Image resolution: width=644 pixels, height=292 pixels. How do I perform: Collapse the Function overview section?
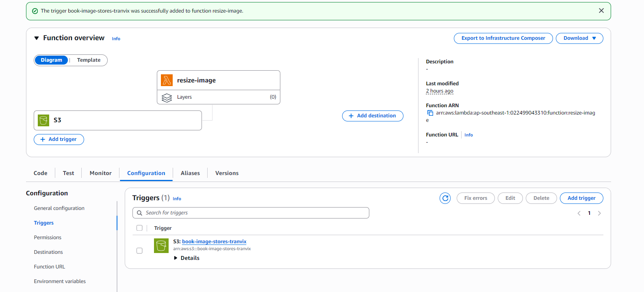point(37,38)
